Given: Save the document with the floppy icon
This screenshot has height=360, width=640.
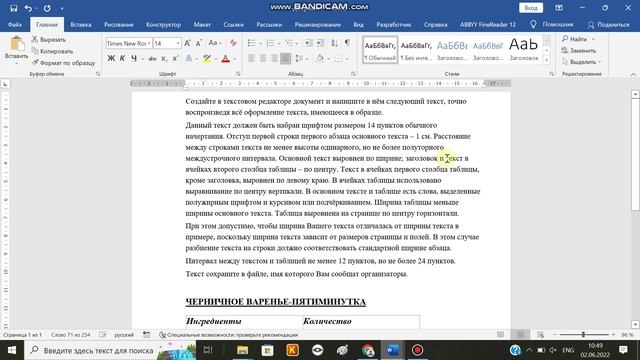Looking at the screenshot, I should 13,8.
